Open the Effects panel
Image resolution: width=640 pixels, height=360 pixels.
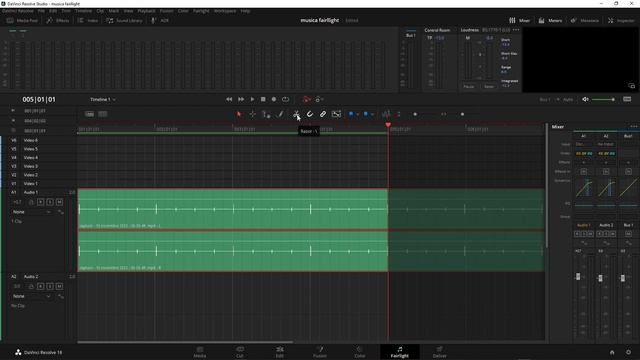coord(58,20)
